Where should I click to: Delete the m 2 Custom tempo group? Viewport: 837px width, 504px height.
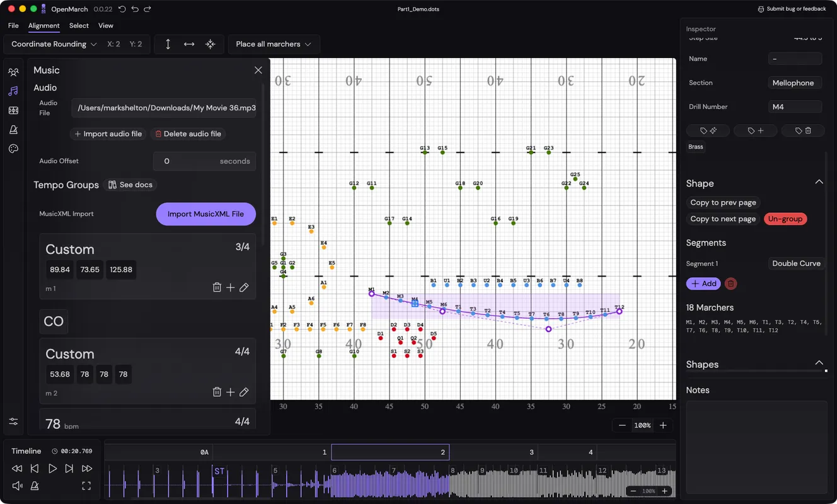tap(217, 392)
